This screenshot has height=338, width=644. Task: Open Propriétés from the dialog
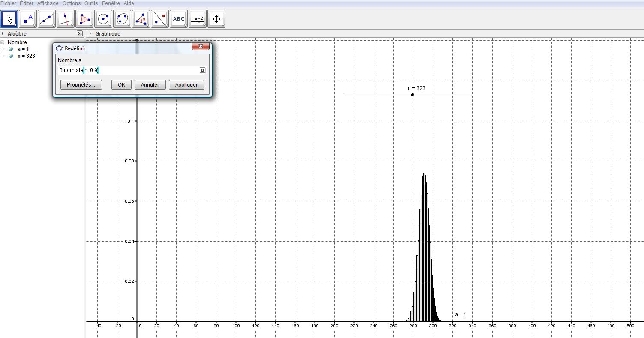coord(81,85)
